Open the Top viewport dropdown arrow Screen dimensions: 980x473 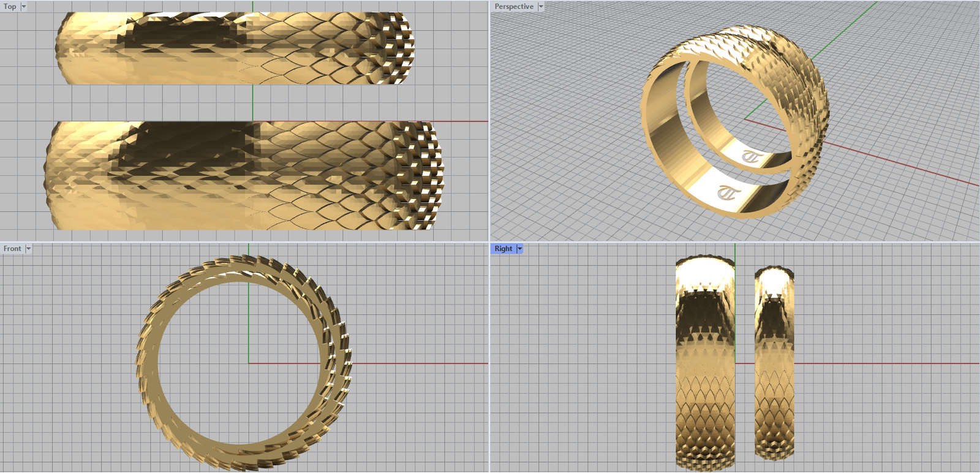click(x=24, y=7)
